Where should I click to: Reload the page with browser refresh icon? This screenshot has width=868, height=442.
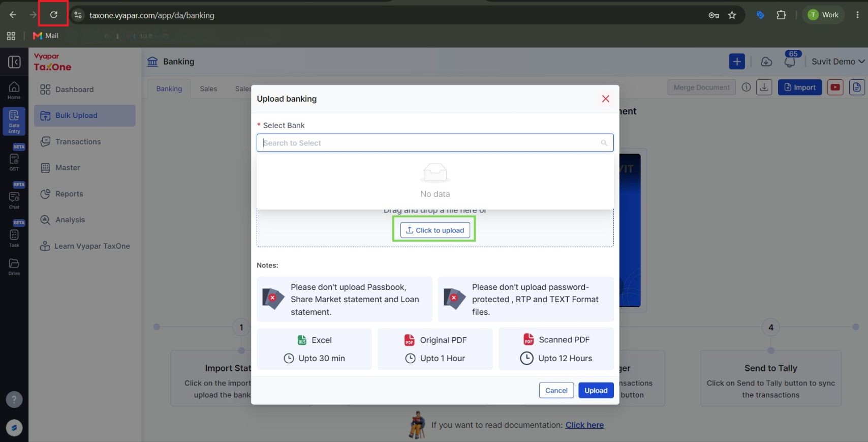click(x=53, y=15)
